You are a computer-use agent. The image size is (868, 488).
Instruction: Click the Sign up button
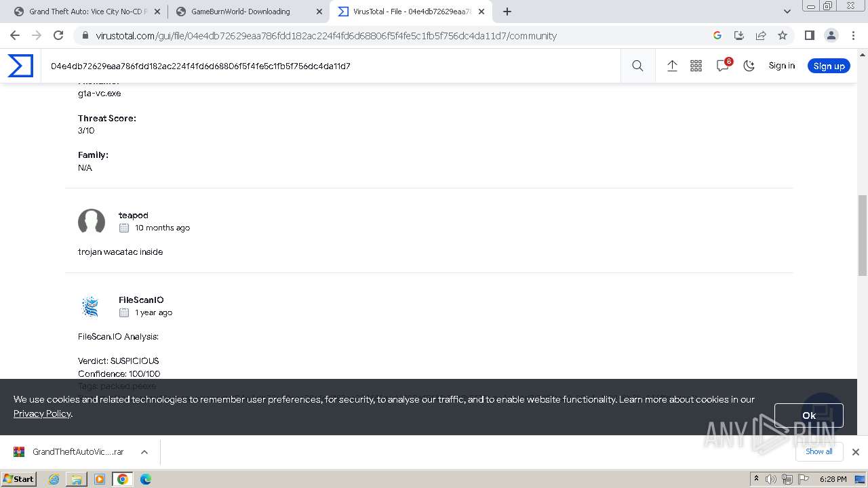[829, 66]
